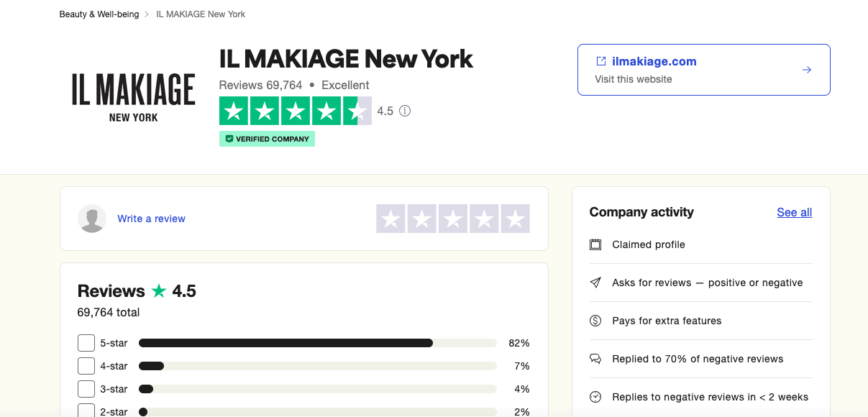Select the fifth empty star to rate
The height and width of the screenshot is (417, 868).
[x=515, y=219]
